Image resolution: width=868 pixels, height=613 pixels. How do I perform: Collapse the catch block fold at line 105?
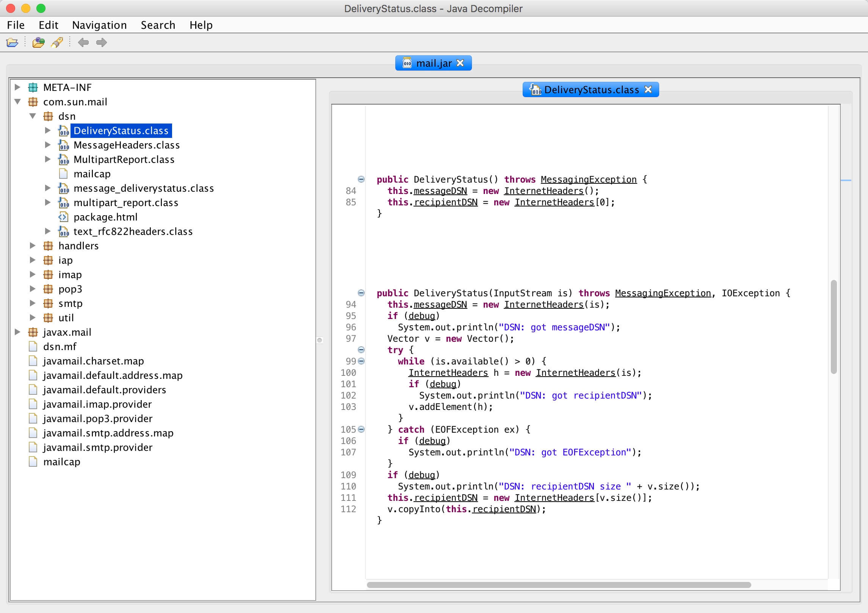[x=361, y=429]
